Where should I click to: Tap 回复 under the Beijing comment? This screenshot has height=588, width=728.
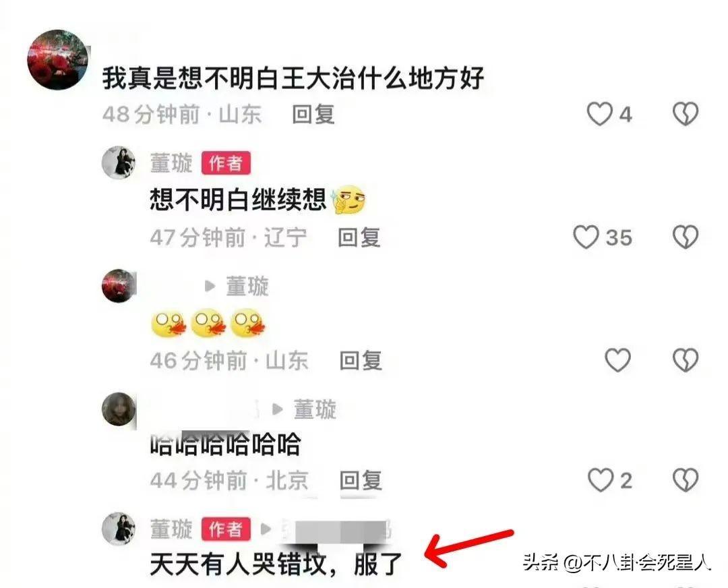[x=361, y=480]
